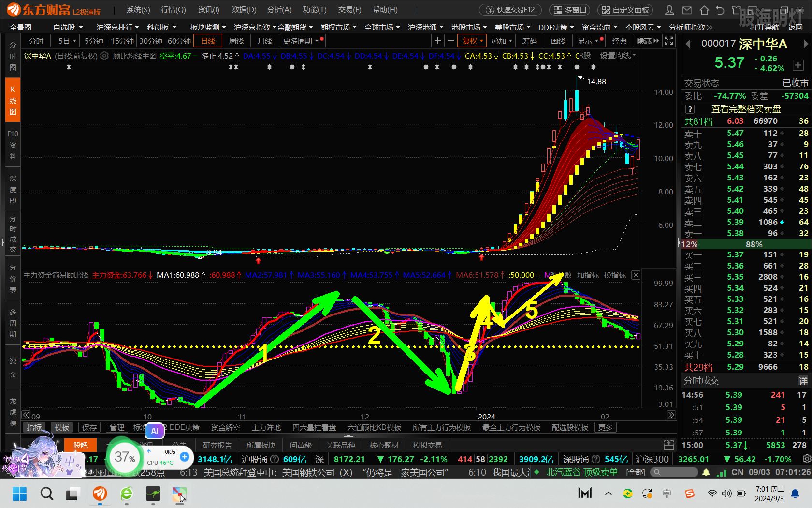Click the 多窗口 button
This screenshot has width=812, height=508.
click(x=571, y=10)
